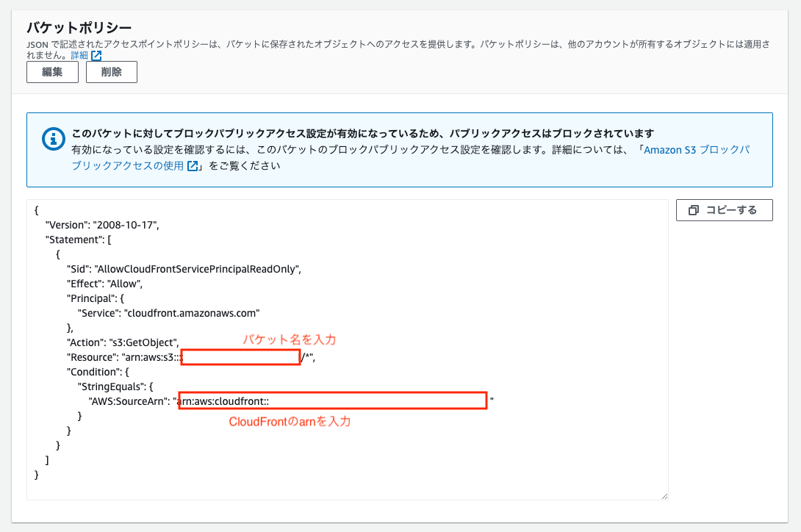Viewport: 801px width, 532px height.
Task: Click the "Resource": "arn:aws:s3::: text
Action: tap(123, 357)
